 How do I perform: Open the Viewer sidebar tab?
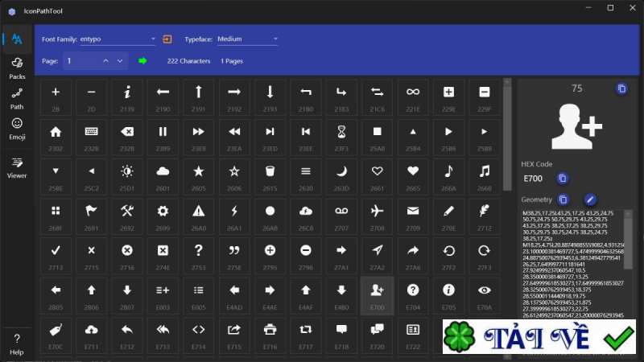tap(17, 168)
